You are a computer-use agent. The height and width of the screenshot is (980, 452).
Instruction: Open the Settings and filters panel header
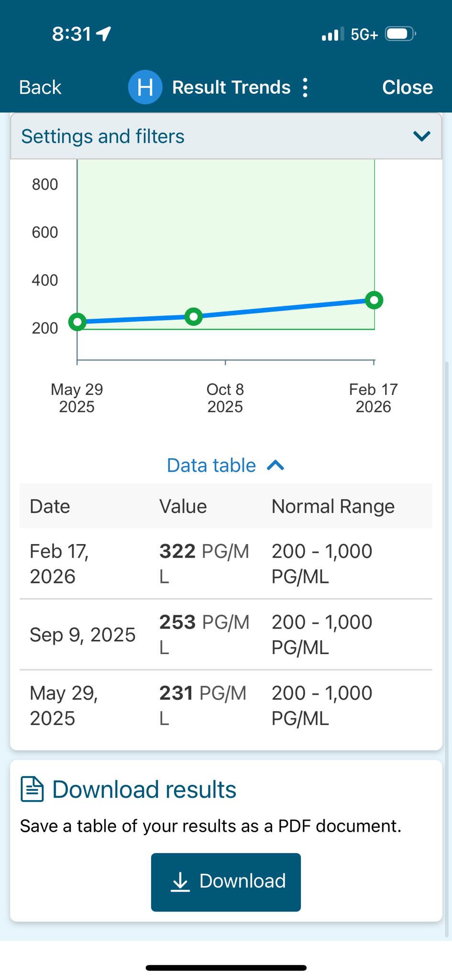[x=226, y=136]
